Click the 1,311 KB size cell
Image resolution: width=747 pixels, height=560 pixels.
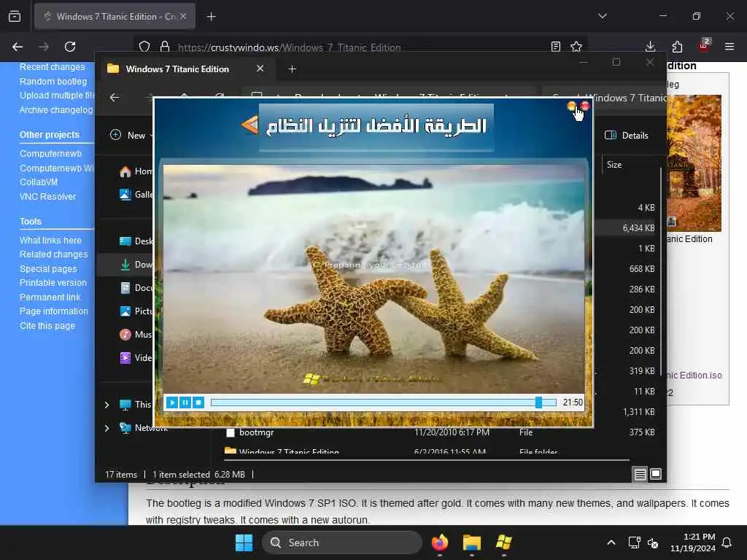click(x=638, y=412)
